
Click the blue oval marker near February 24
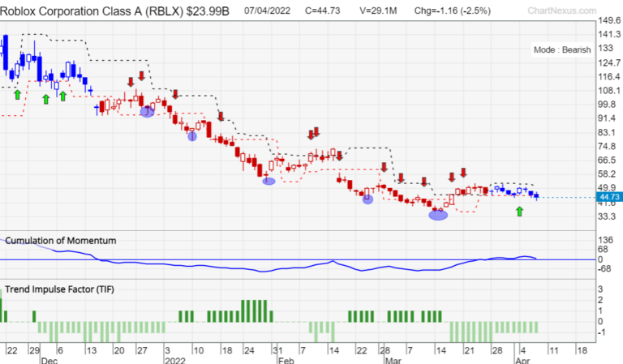pyautogui.click(x=367, y=199)
